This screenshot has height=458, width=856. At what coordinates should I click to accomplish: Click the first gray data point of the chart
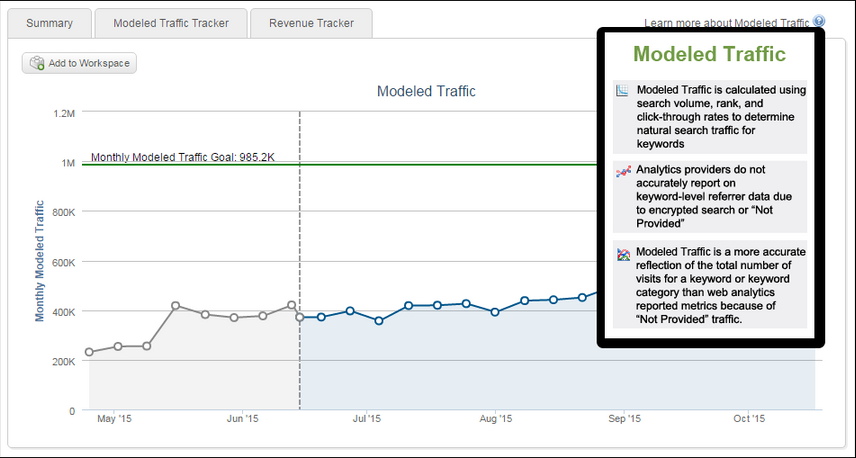point(89,352)
